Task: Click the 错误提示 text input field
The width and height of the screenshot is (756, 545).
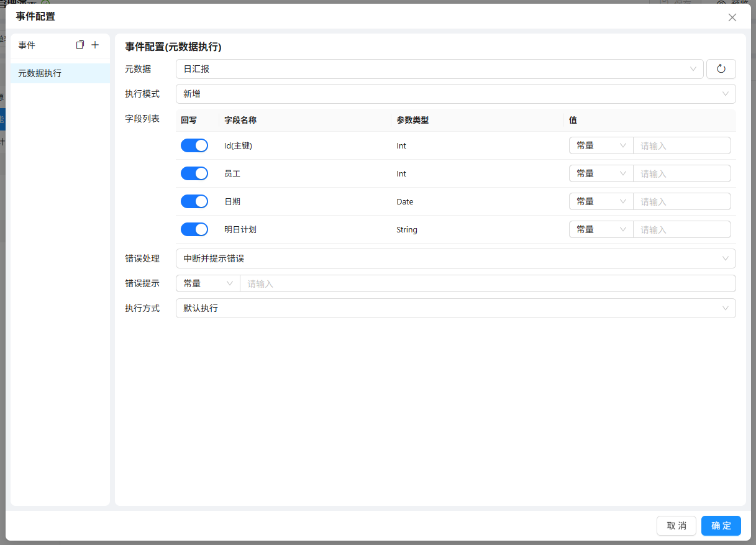Action: 488,283
